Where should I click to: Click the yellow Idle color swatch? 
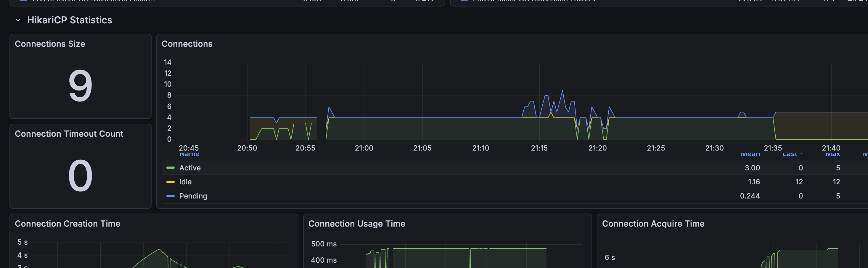tap(171, 182)
